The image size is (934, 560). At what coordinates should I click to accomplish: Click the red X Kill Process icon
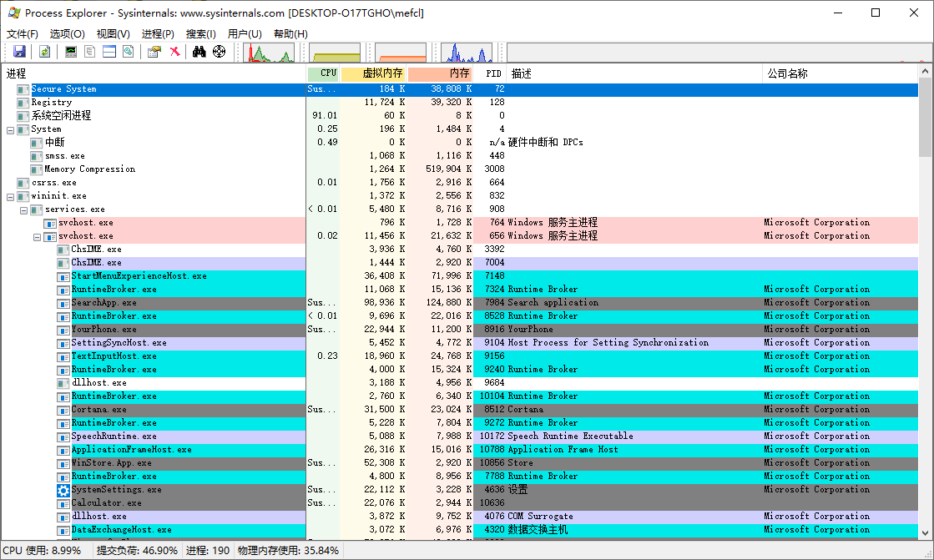pyautogui.click(x=174, y=52)
